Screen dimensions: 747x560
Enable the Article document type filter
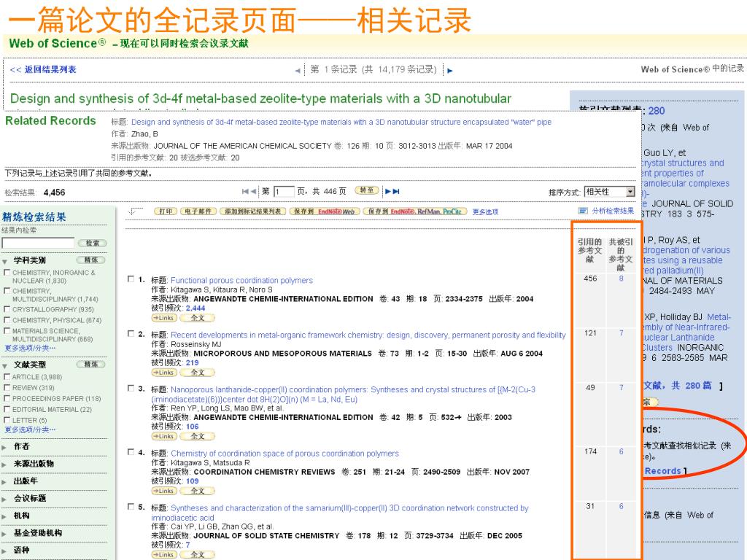[7, 377]
